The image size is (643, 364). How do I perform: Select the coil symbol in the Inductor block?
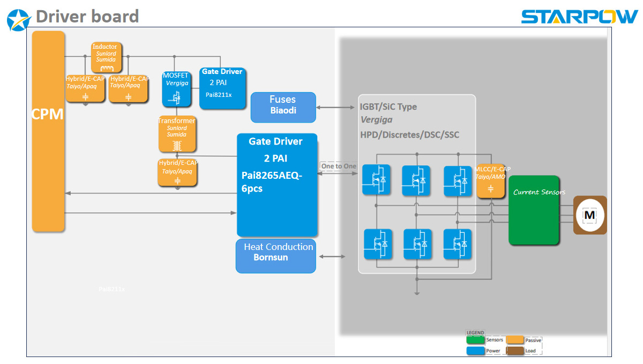point(107,67)
